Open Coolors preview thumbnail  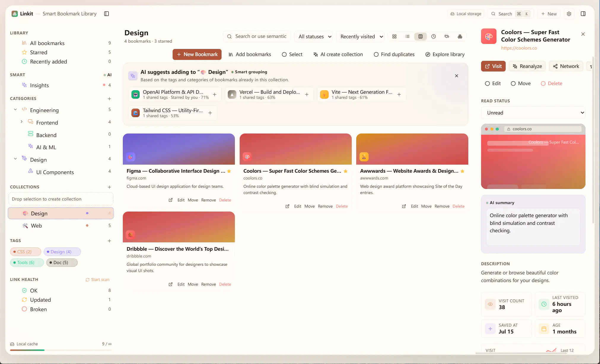pos(533,156)
